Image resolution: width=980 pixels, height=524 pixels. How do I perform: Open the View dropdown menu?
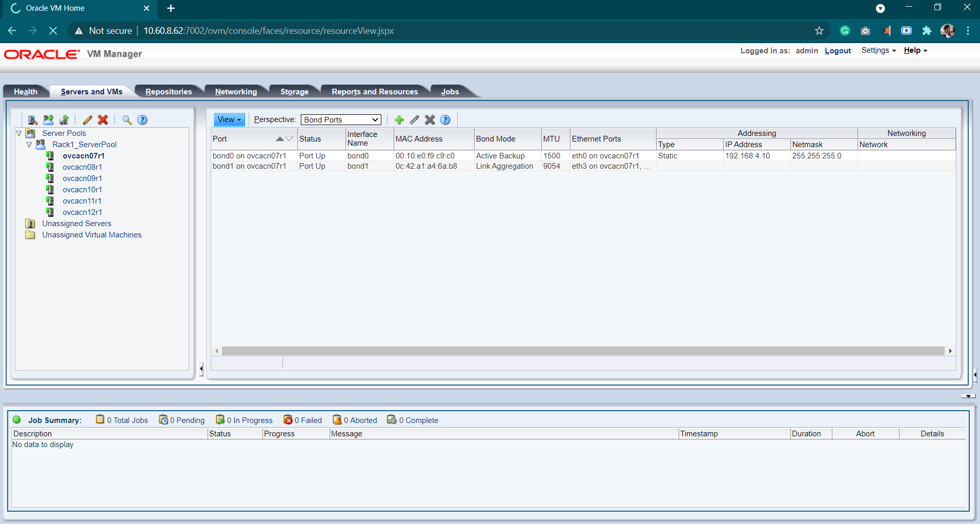(229, 120)
